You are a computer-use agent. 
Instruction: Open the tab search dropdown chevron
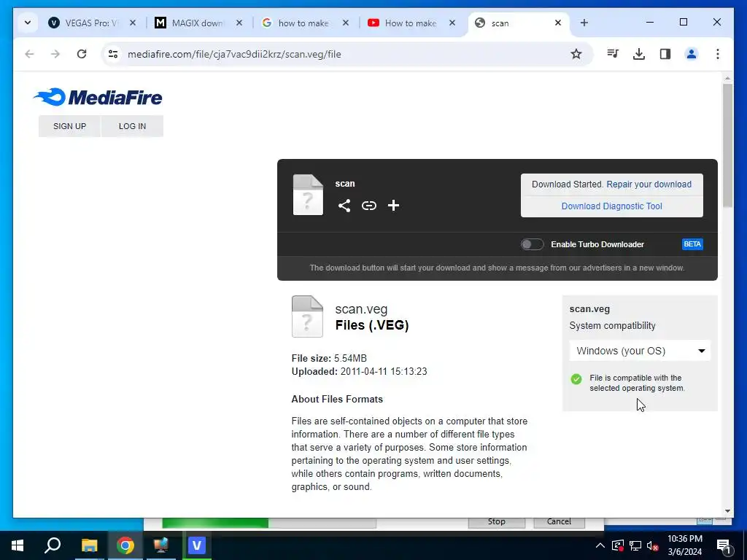(x=28, y=23)
